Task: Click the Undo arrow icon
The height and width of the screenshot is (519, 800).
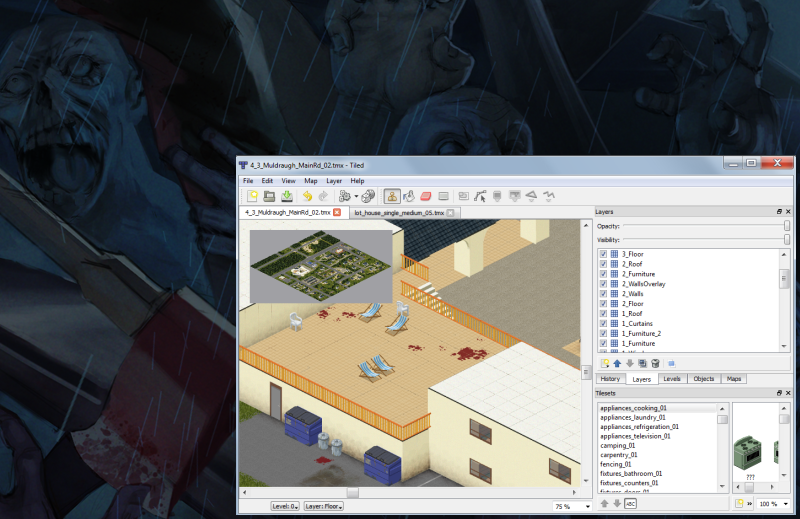Action: tap(307, 196)
